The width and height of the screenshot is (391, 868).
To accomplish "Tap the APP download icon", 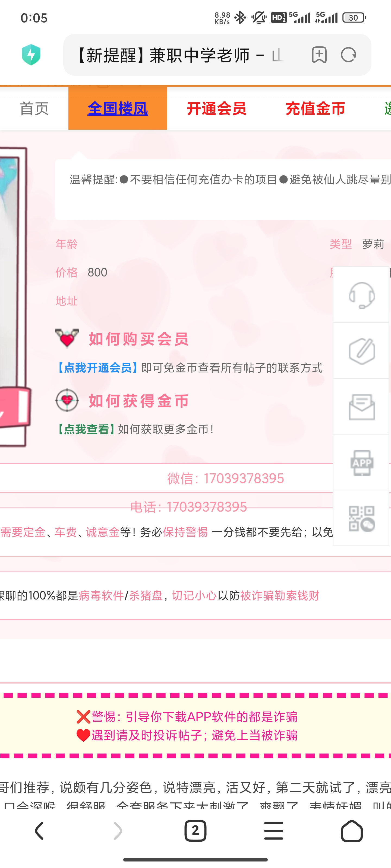I will 361,463.
